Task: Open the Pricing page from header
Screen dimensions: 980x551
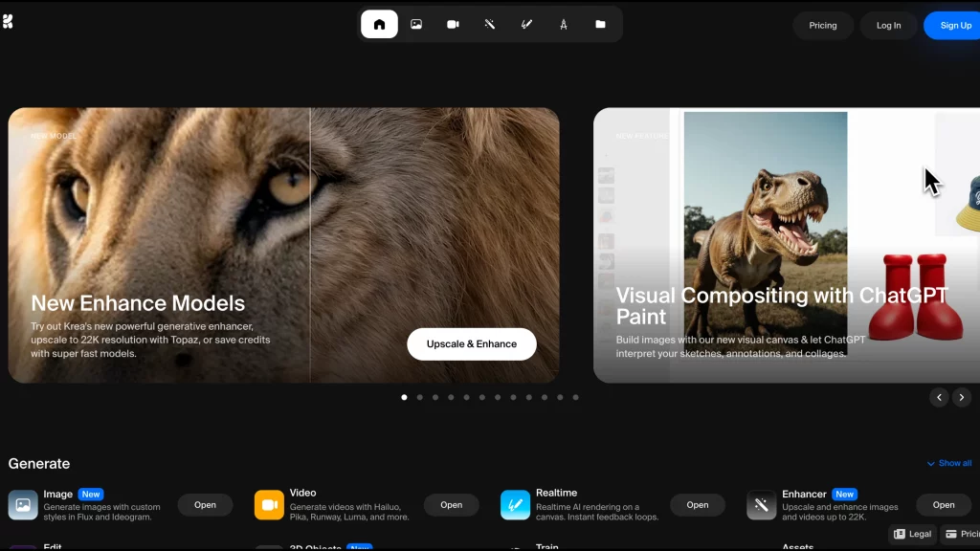Action: [822, 26]
